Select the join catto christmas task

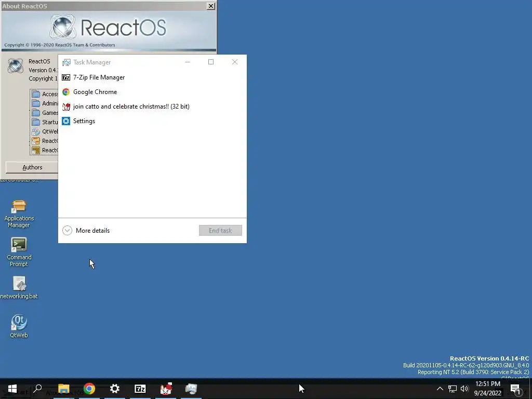[152, 107]
